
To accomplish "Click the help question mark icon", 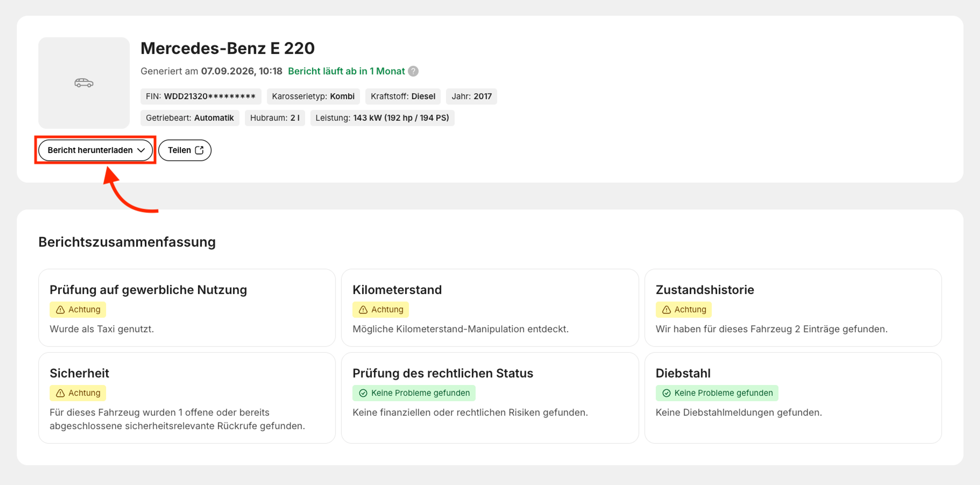I will [x=413, y=71].
